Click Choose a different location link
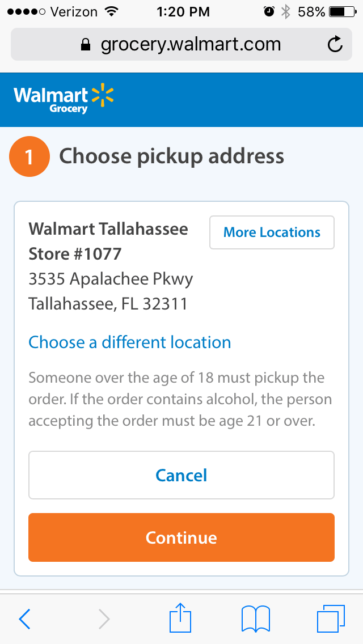 (129, 342)
